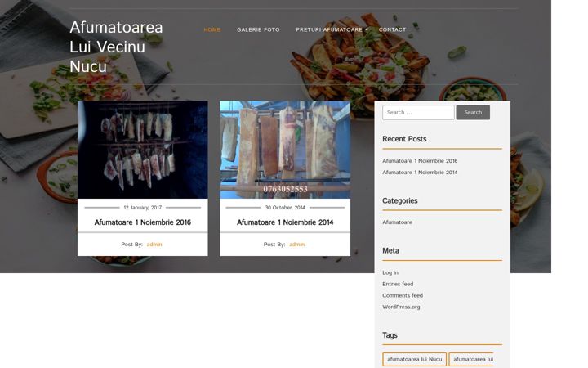
Task: Click the Search button
Action: [x=473, y=112]
